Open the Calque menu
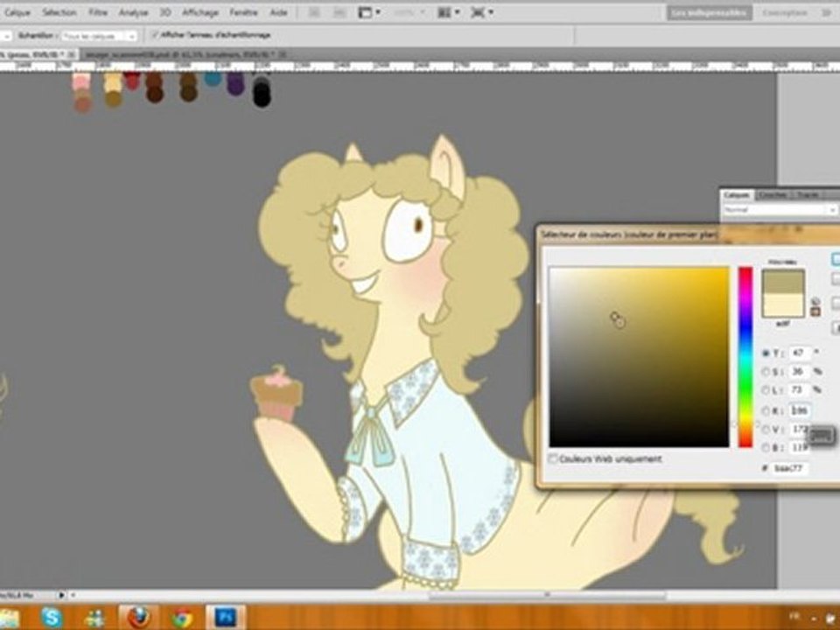This screenshot has width=840, height=630. [x=17, y=12]
